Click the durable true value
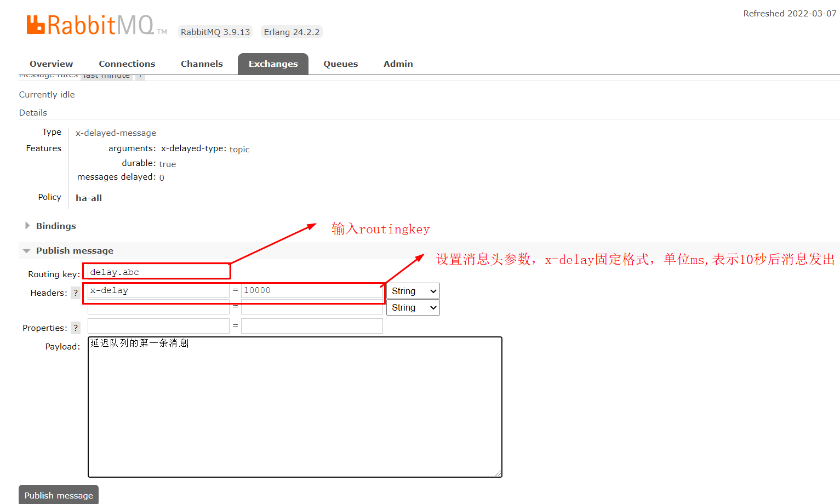The image size is (840, 504). 168,164
